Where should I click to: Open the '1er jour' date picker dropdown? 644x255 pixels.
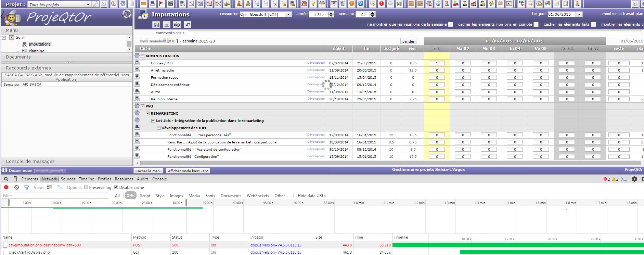tap(579, 14)
